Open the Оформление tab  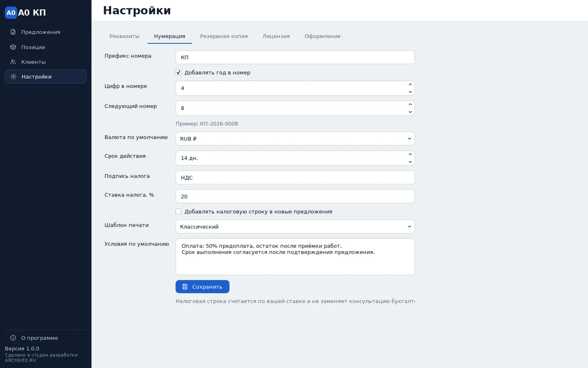(x=323, y=36)
